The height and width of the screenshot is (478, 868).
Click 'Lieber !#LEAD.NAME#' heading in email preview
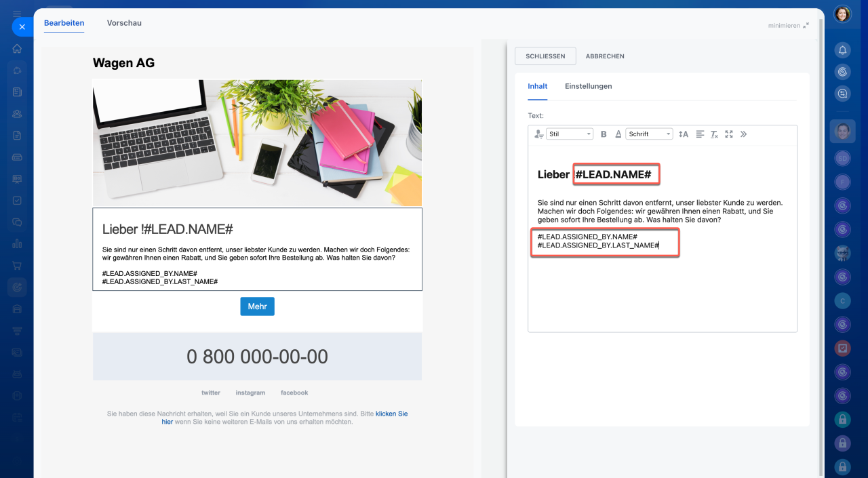point(167,229)
